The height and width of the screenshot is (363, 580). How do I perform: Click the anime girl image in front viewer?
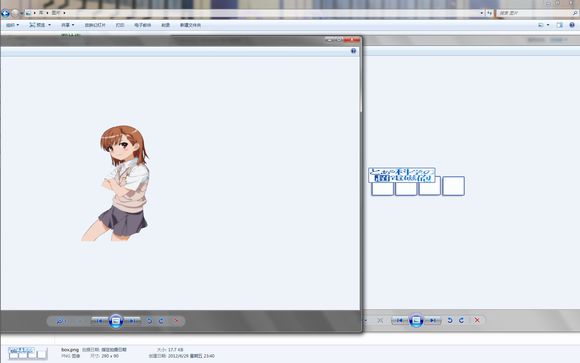click(x=115, y=184)
